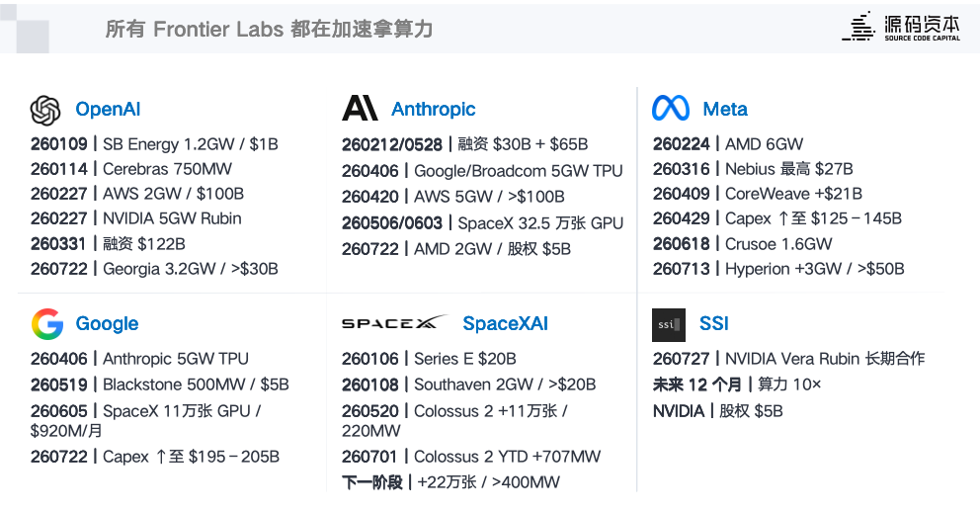Screen dimensions: 980x512
Task: Click the dark SSI logo square
Action: (x=669, y=325)
